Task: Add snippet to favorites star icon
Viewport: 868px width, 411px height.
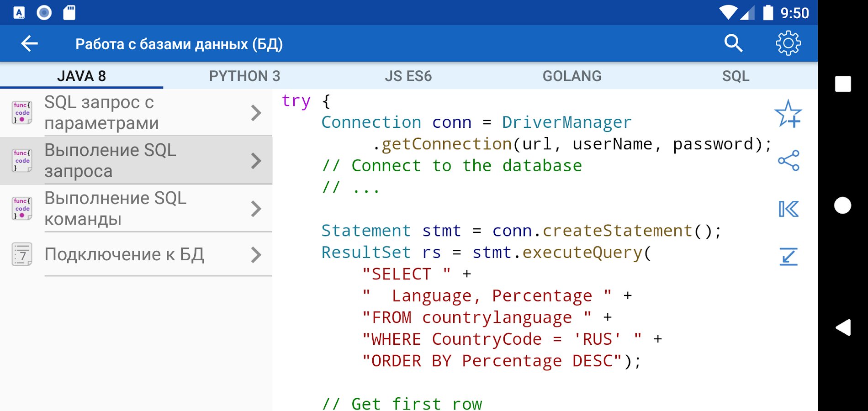Action: click(788, 114)
